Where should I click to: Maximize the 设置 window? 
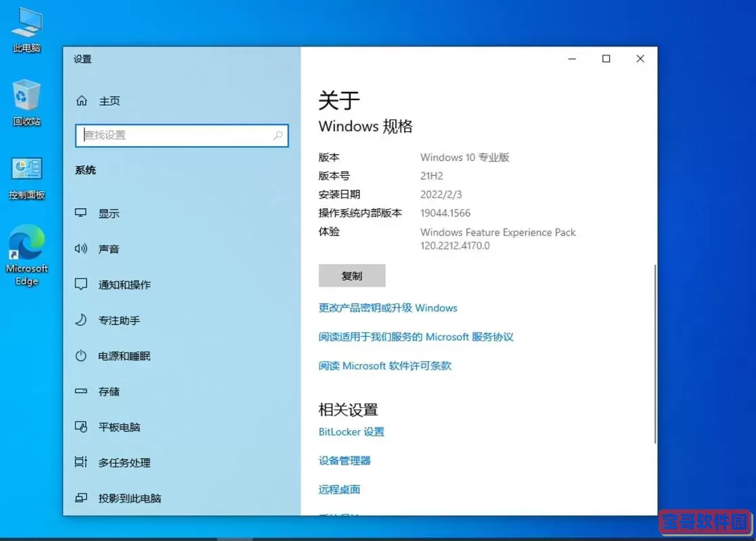click(x=606, y=59)
